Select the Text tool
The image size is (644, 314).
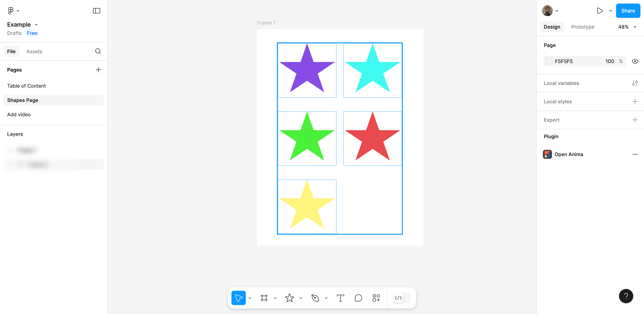(340, 298)
